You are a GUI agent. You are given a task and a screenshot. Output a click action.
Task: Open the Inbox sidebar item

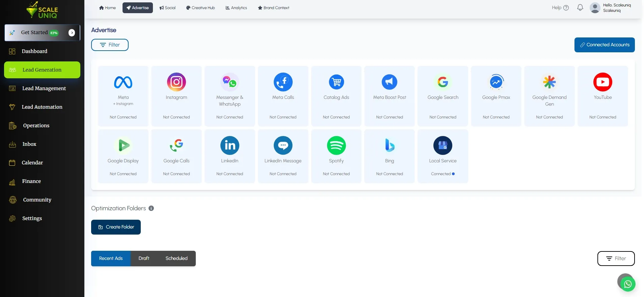coord(42,144)
